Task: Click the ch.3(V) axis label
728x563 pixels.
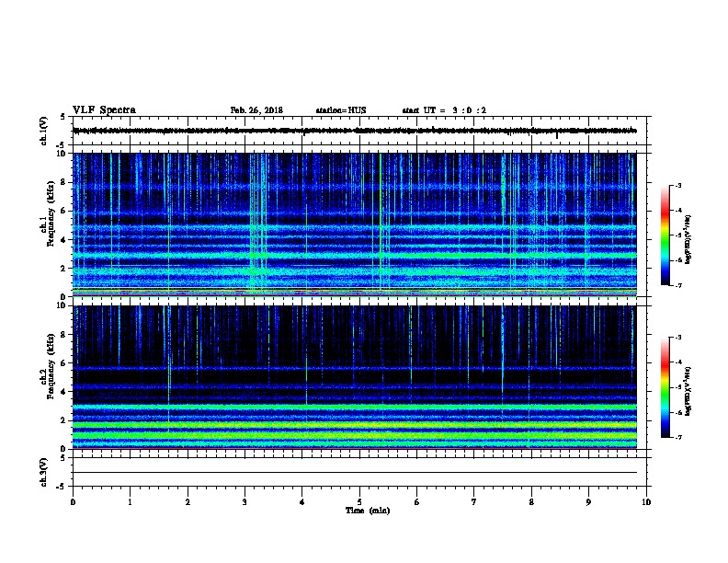Action: pos(44,472)
